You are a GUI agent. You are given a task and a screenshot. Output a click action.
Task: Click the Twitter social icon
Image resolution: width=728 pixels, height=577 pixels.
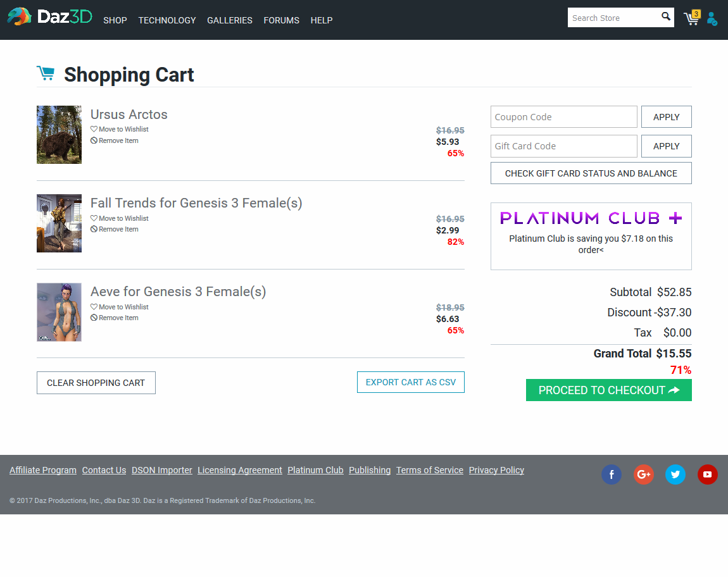(x=675, y=475)
